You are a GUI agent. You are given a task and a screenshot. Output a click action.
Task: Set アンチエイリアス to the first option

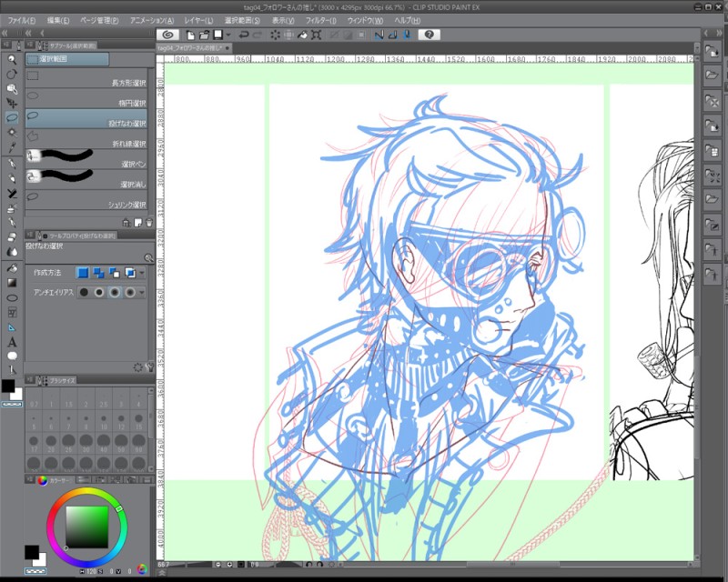point(84,292)
